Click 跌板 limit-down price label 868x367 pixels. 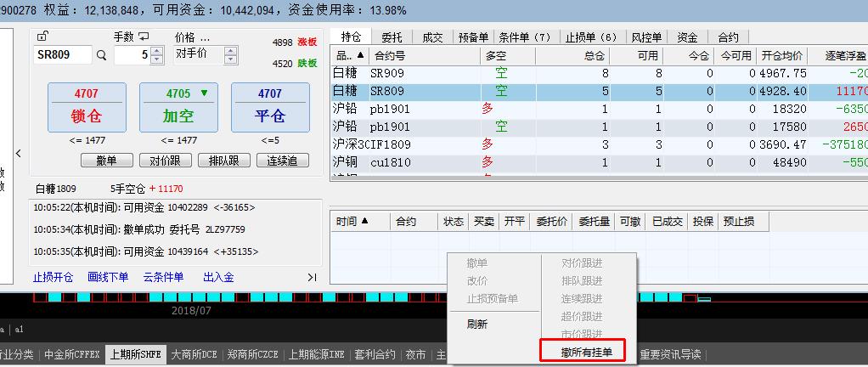pos(307,64)
